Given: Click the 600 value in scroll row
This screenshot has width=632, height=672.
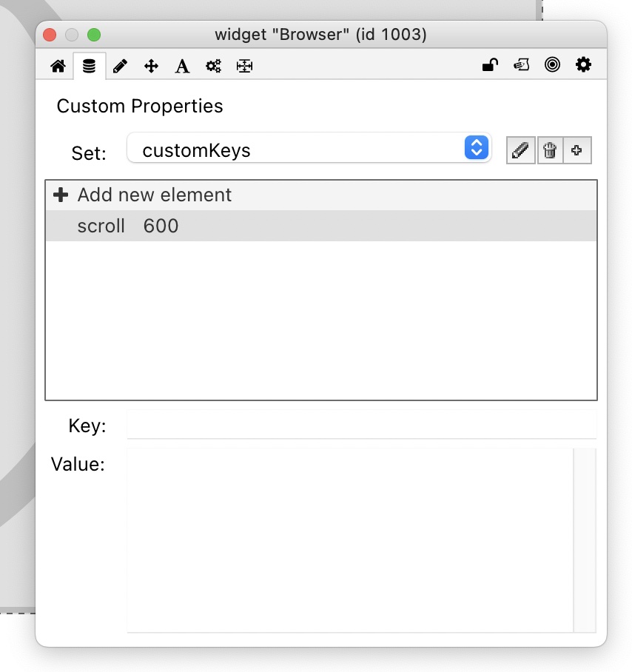Looking at the screenshot, I should tap(161, 226).
